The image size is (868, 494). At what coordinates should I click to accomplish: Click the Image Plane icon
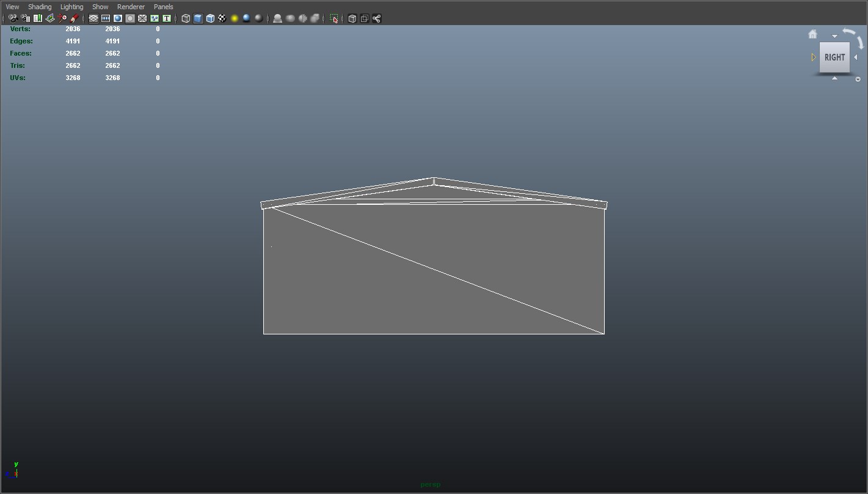(x=50, y=18)
